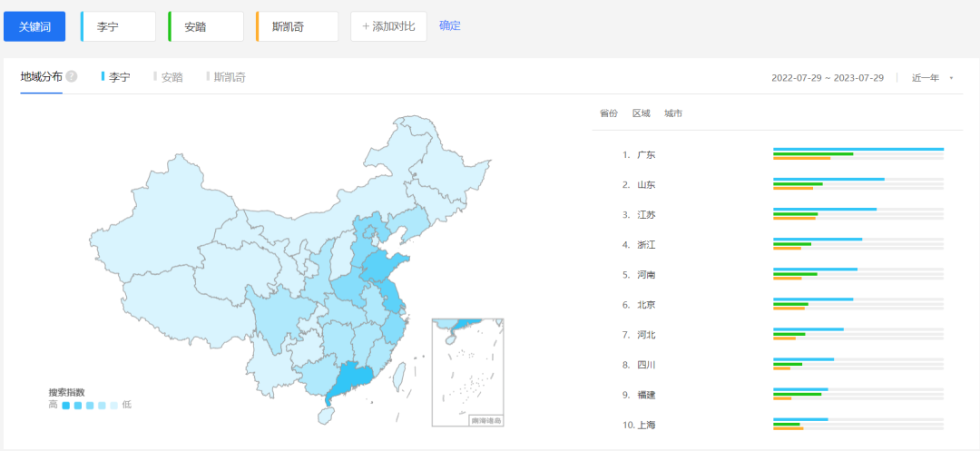The height and width of the screenshot is (451, 980).
Task: Click the darkest 搜索指数 legend swatch
Action: pyautogui.click(x=66, y=406)
